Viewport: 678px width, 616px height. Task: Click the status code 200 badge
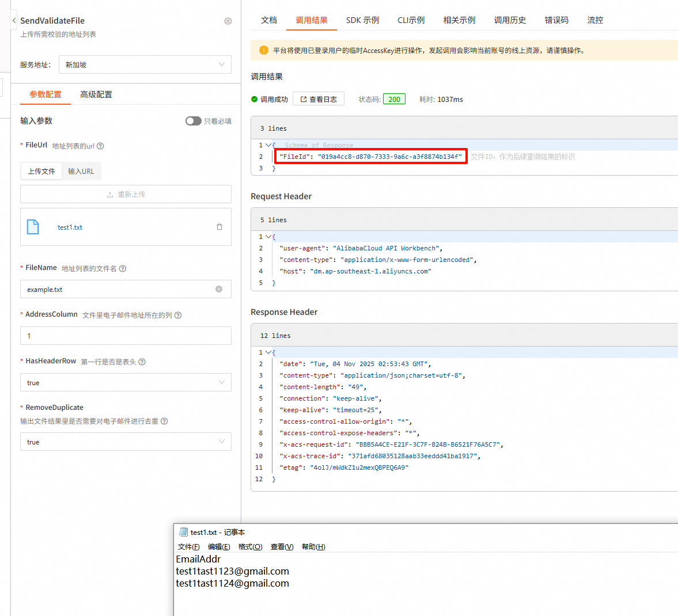pyautogui.click(x=395, y=99)
